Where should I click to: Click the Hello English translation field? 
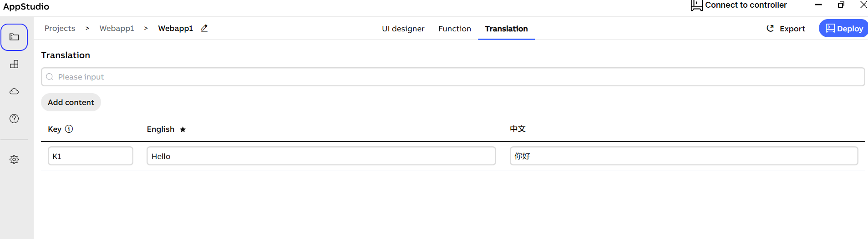click(321, 156)
